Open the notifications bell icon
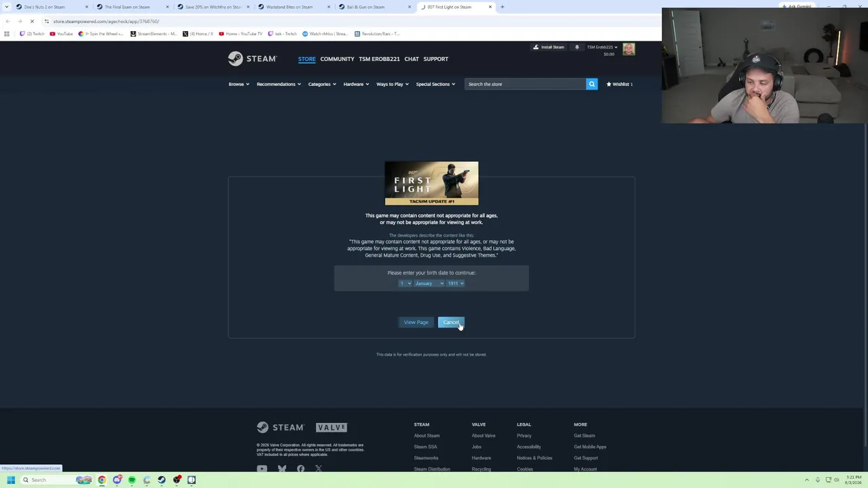The height and width of the screenshot is (488, 868). point(577,47)
